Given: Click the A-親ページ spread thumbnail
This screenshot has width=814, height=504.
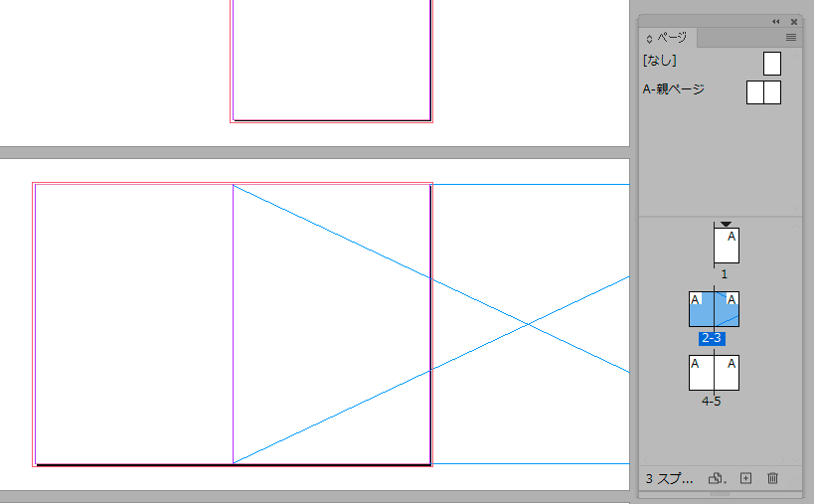Looking at the screenshot, I should click(763, 92).
